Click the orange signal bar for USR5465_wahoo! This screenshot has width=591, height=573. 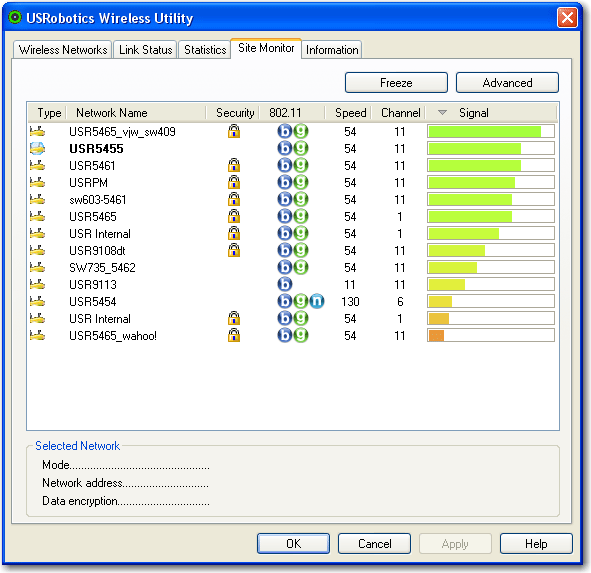point(436,335)
